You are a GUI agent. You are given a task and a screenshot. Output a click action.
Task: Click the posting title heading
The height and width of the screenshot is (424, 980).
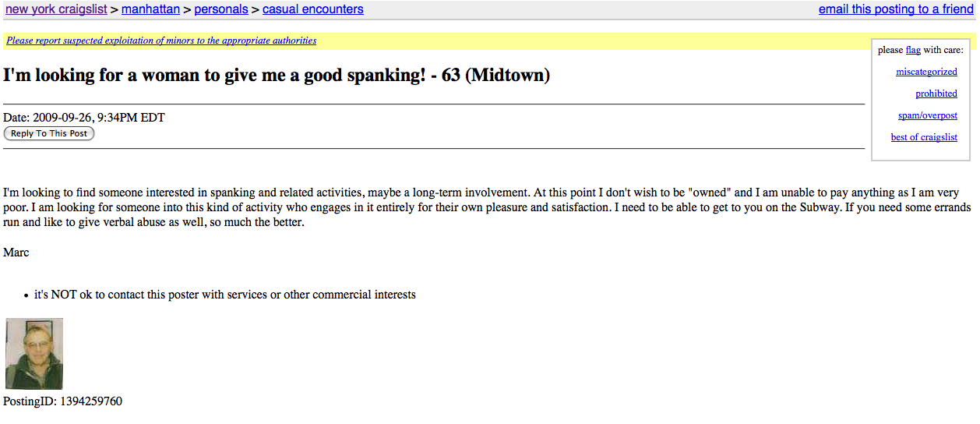pyautogui.click(x=277, y=76)
